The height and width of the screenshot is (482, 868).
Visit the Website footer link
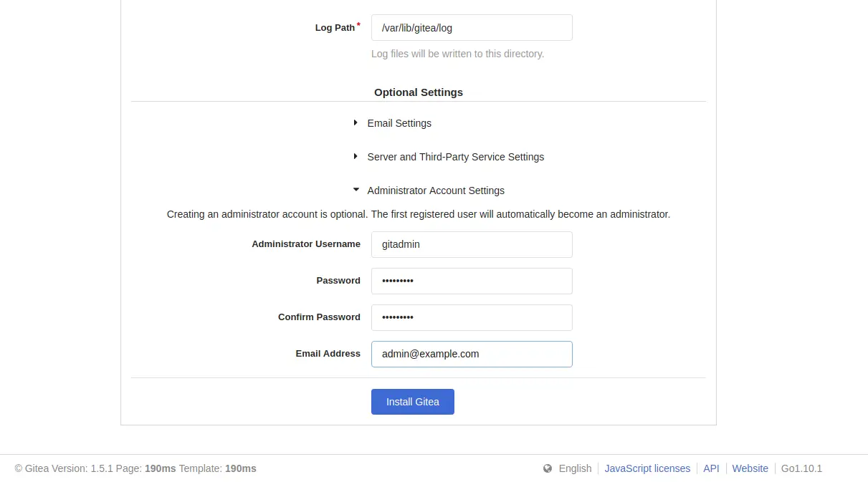click(750, 468)
